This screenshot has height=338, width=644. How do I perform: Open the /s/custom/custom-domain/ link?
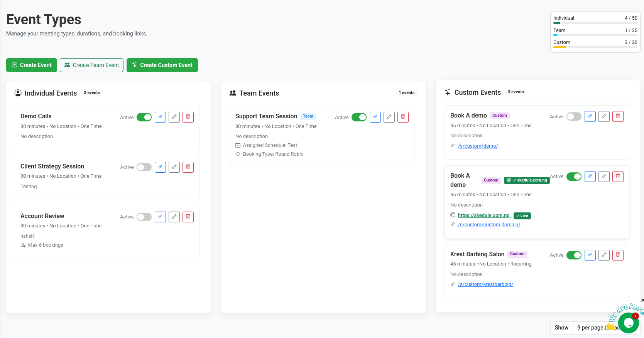489,225
